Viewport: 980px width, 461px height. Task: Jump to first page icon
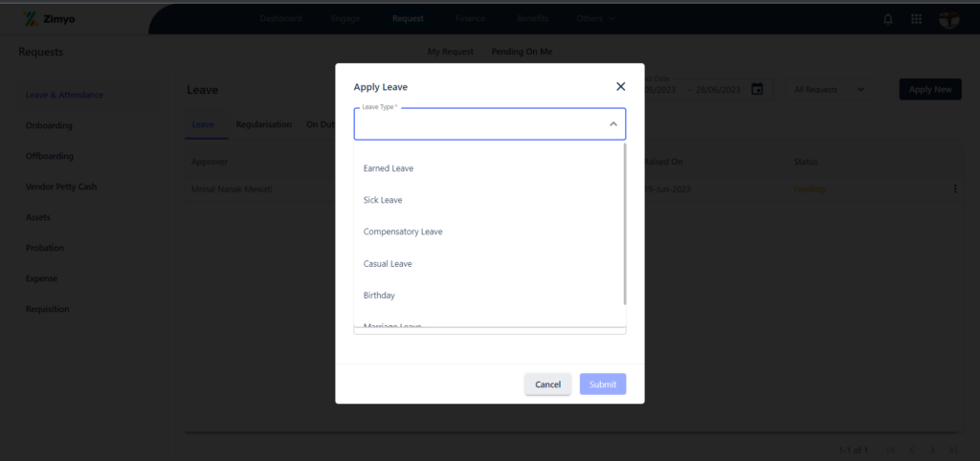[x=891, y=450]
